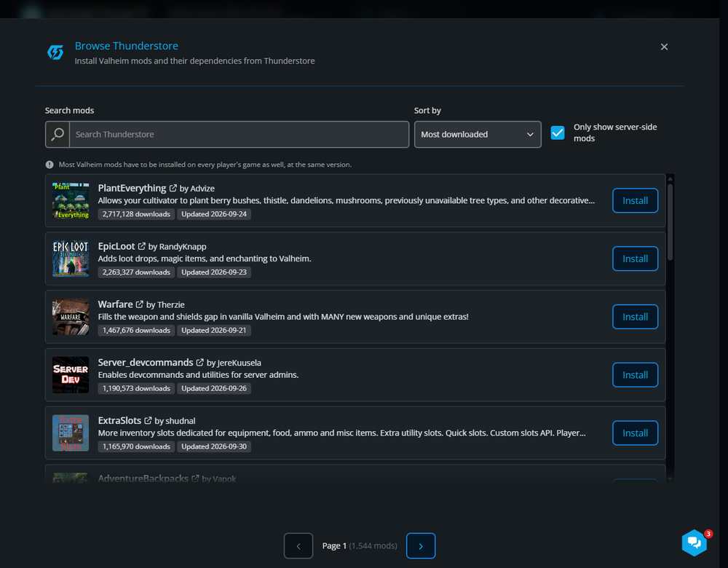Screen dimensions: 728x568
Task: Click the 'by JereKuusela' author text
Action: click(234, 363)
